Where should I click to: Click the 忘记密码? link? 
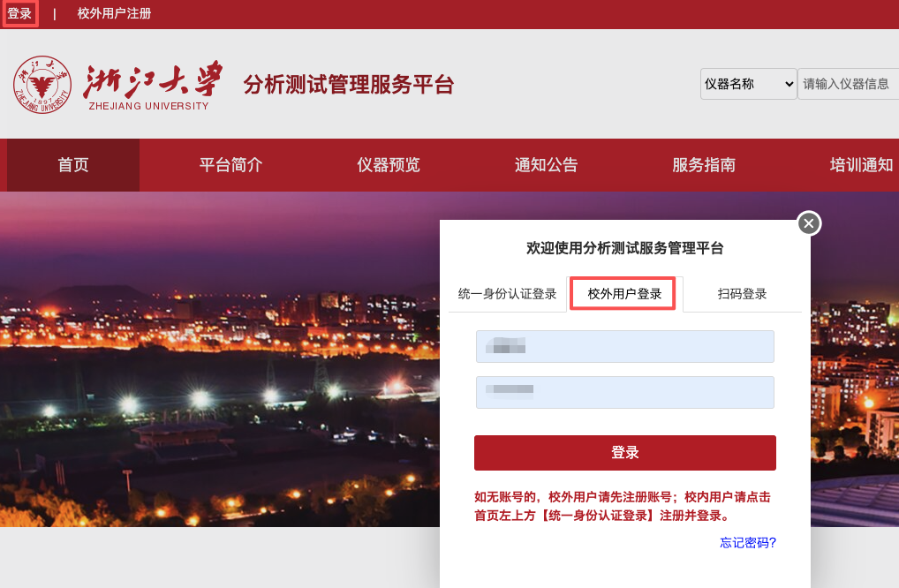[748, 542]
